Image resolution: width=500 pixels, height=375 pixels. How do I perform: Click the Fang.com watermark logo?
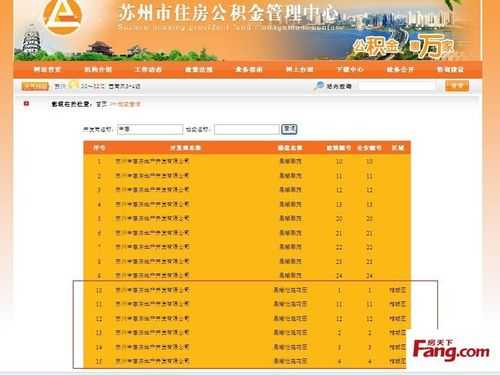[451, 350]
